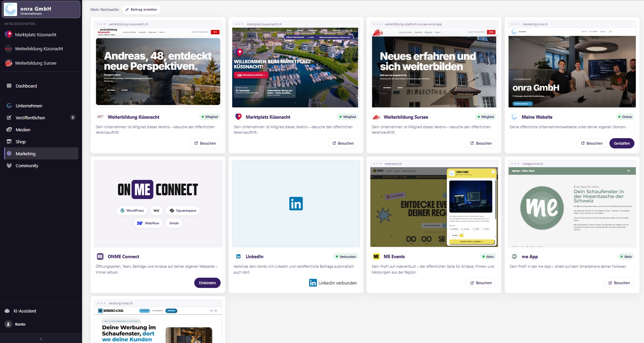This screenshot has height=343, width=644.
Task: Click the Weiterbildung Sursee sidebar logo icon
Action: (x=9, y=63)
